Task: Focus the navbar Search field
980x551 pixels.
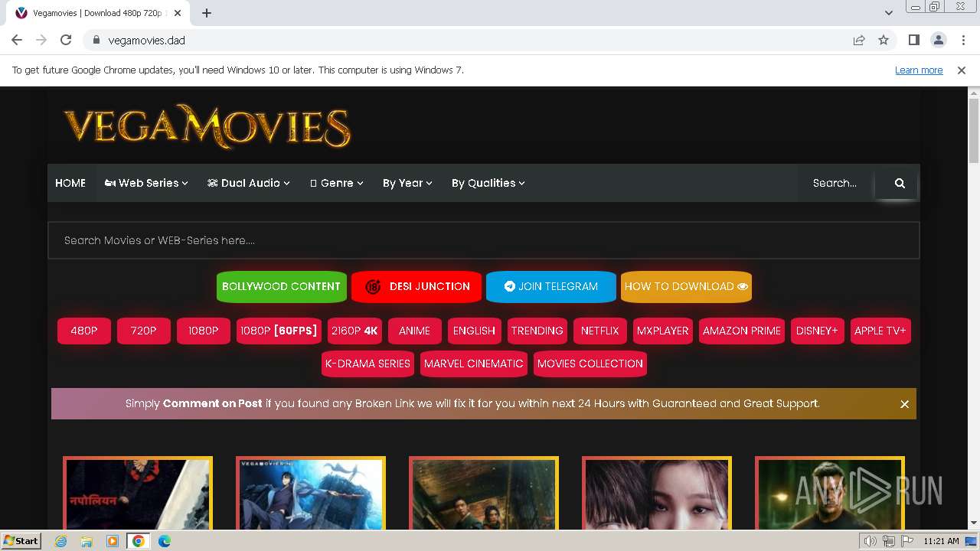Action: point(838,183)
